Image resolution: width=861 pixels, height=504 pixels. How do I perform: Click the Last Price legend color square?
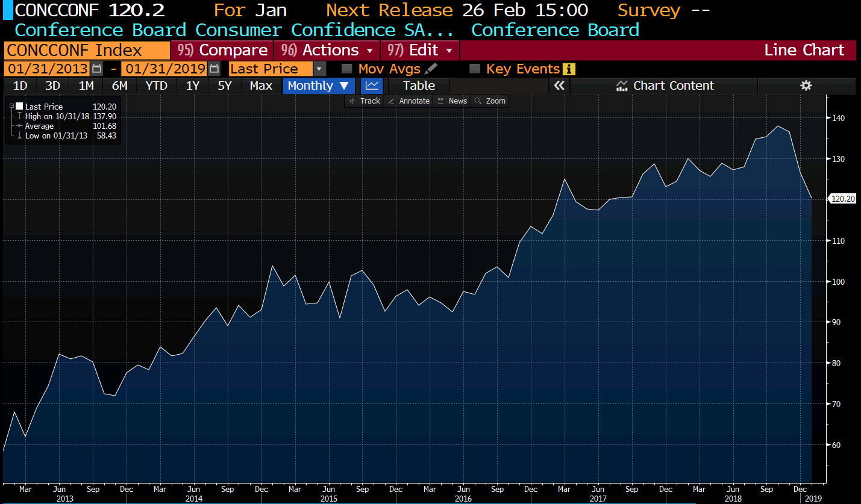click(x=19, y=107)
